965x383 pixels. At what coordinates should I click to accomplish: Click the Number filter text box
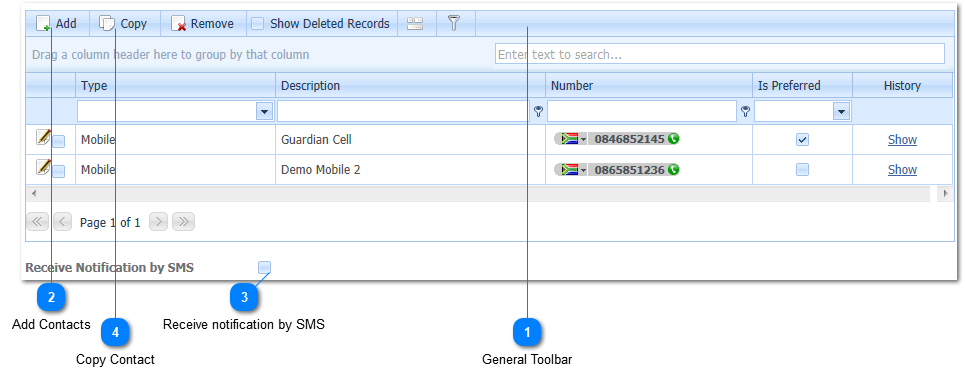[642, 111]
